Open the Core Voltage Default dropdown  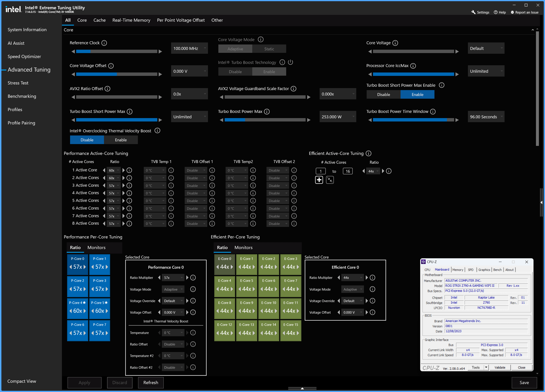pyautogui.click(x=486, y=48)
